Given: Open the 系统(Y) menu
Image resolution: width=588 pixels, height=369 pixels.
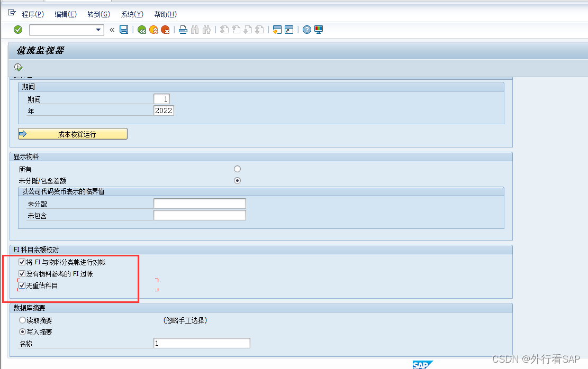Looking at the screenshot, I should 132,14.
